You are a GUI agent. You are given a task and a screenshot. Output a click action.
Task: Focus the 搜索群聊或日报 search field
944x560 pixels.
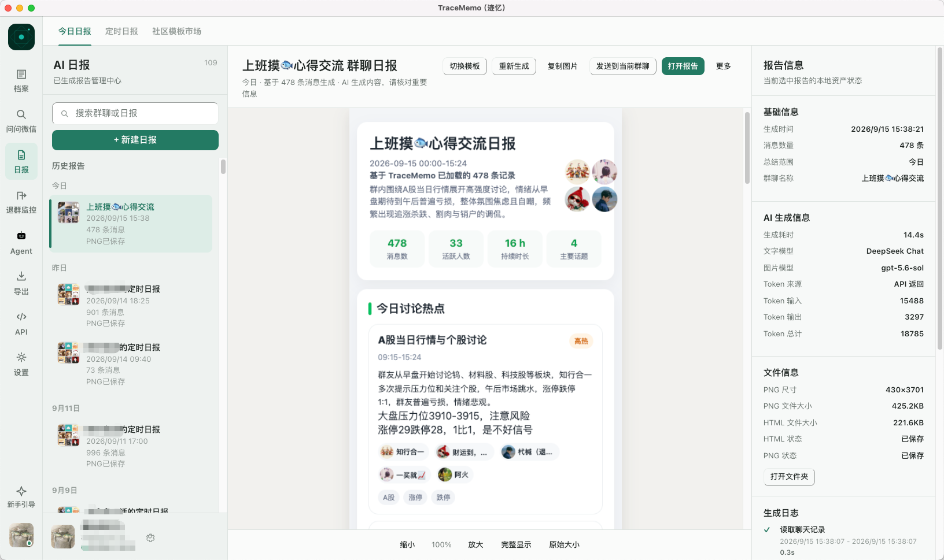[x=135, y=113]
